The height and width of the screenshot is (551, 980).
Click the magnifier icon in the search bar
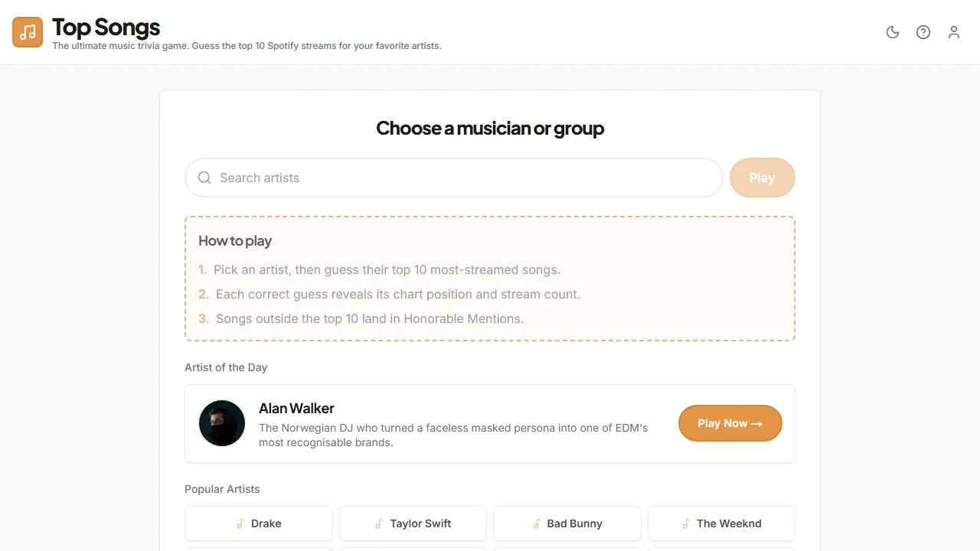click(x=204, y=178)
